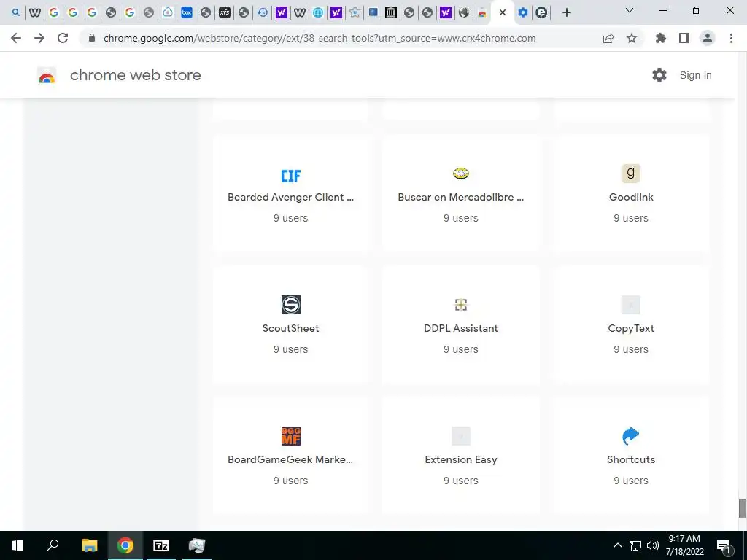Close the current active tab
This screenshot has width=747, height=560.
pyautogui.click(x=502, y=12)
